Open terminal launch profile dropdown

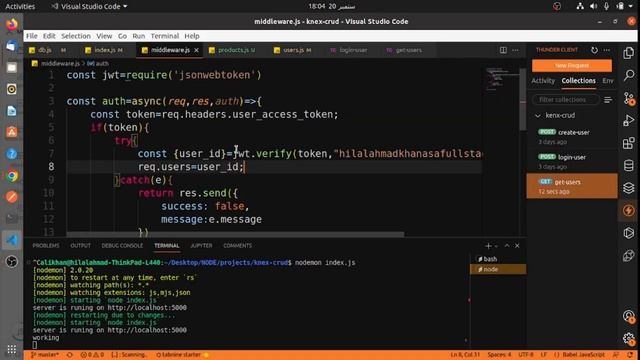(x=496, y=246)
